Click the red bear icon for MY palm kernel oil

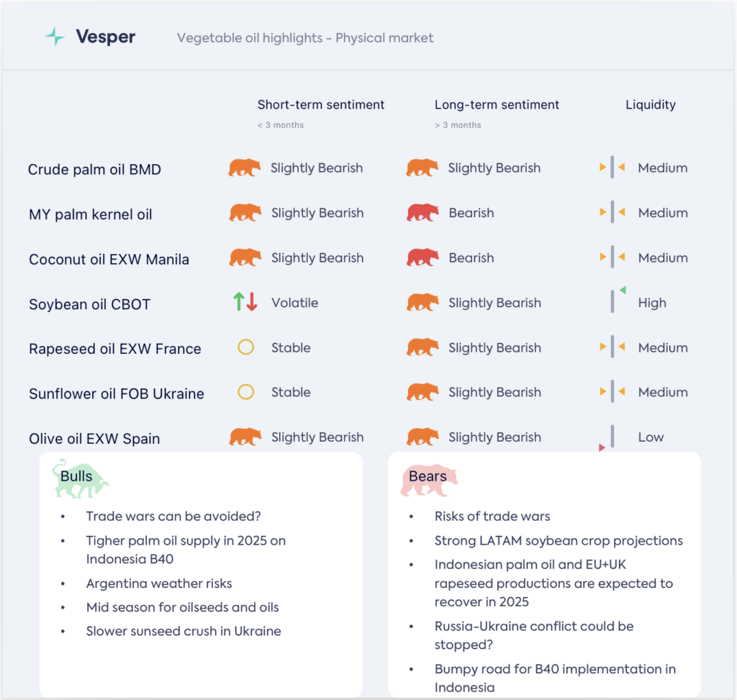click(422, 213)
